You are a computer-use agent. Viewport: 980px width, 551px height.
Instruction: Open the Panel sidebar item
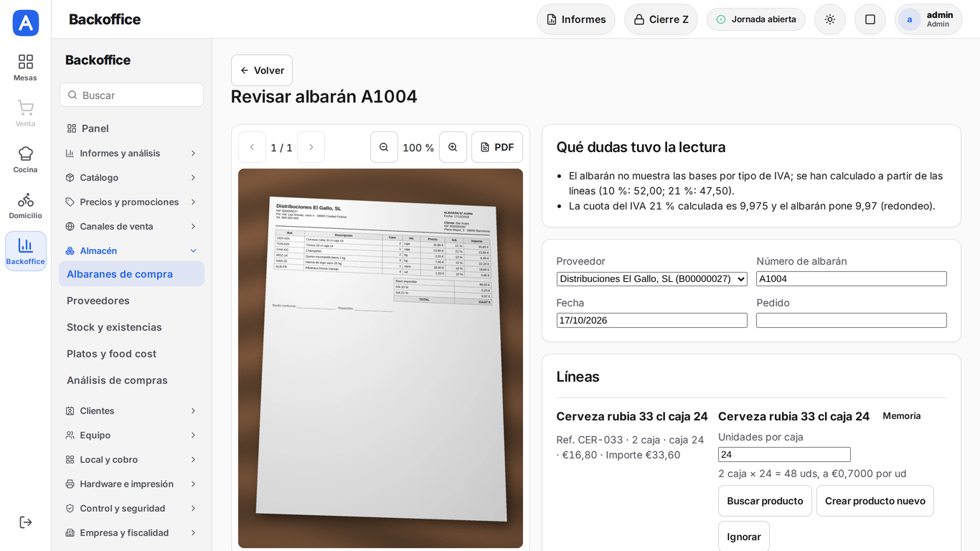point(131,128)
